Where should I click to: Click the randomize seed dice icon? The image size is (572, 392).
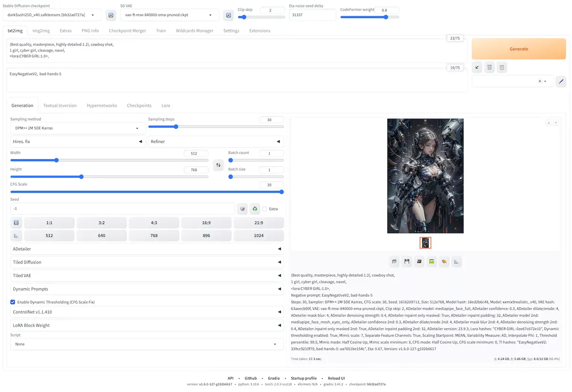[x=242, y=208]
